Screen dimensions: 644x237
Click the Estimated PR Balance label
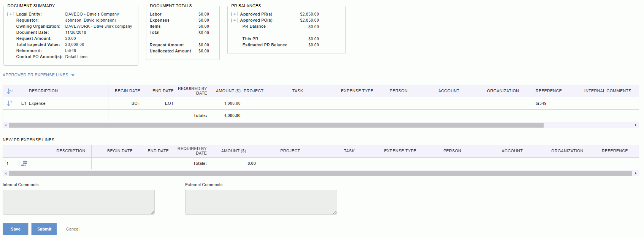[265, 45]
